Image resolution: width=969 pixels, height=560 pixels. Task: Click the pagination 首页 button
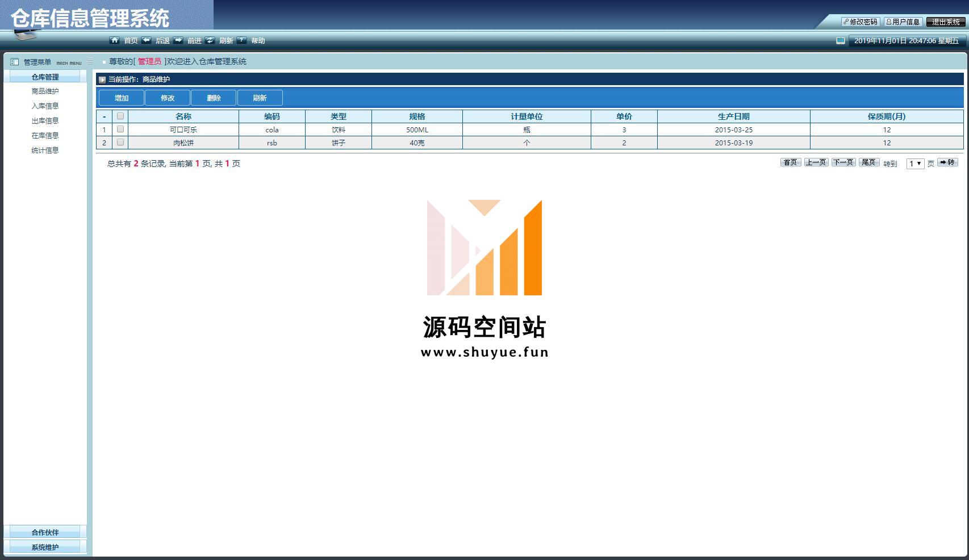pos(791,162)
